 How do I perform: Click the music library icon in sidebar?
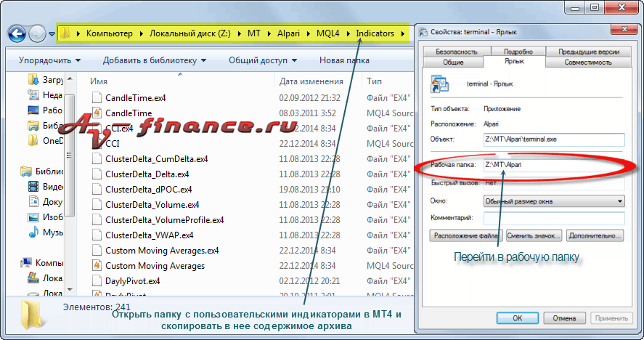pyautogui.click(x=33, y=232)
